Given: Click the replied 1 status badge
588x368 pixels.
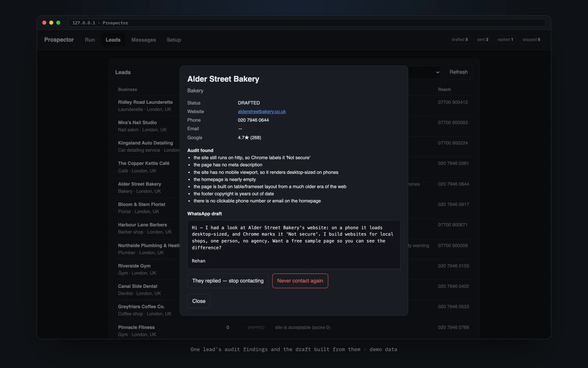Looking at the screenshot, I should tap(505, 40).
